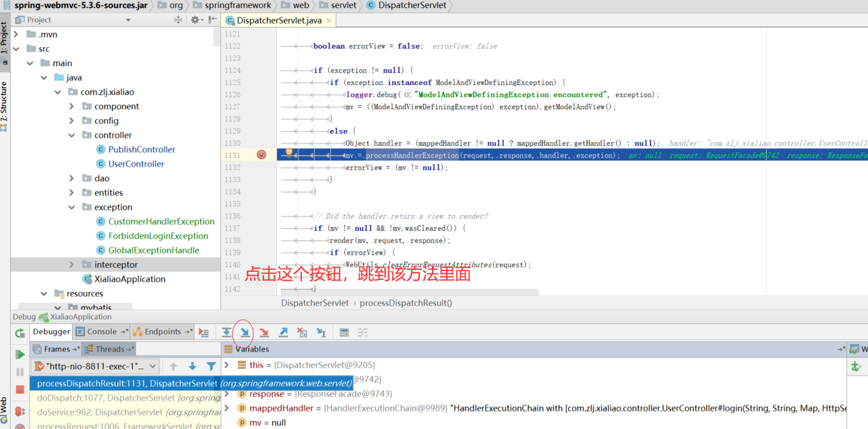Switch to the Console tab
The height and width of the screenshot is (429, 868).
point(101,332)
